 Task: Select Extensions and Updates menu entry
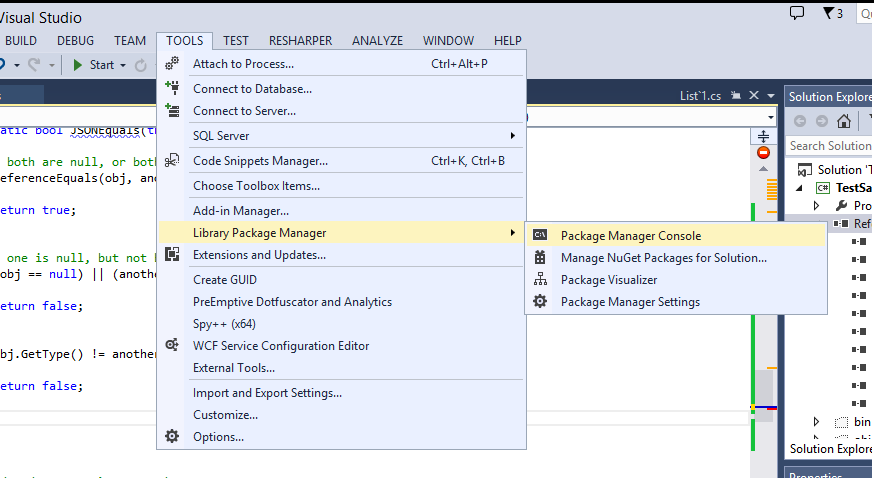(x=259, y=255)
